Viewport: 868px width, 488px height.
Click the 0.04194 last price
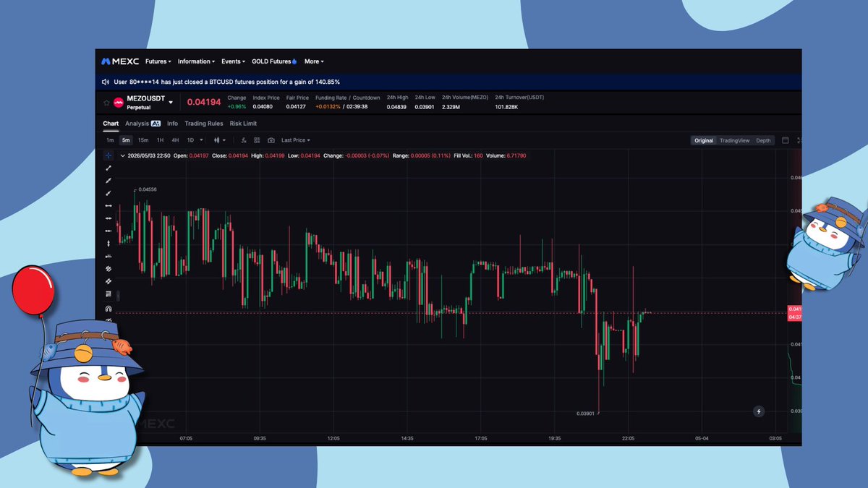(x=203, y=103)
